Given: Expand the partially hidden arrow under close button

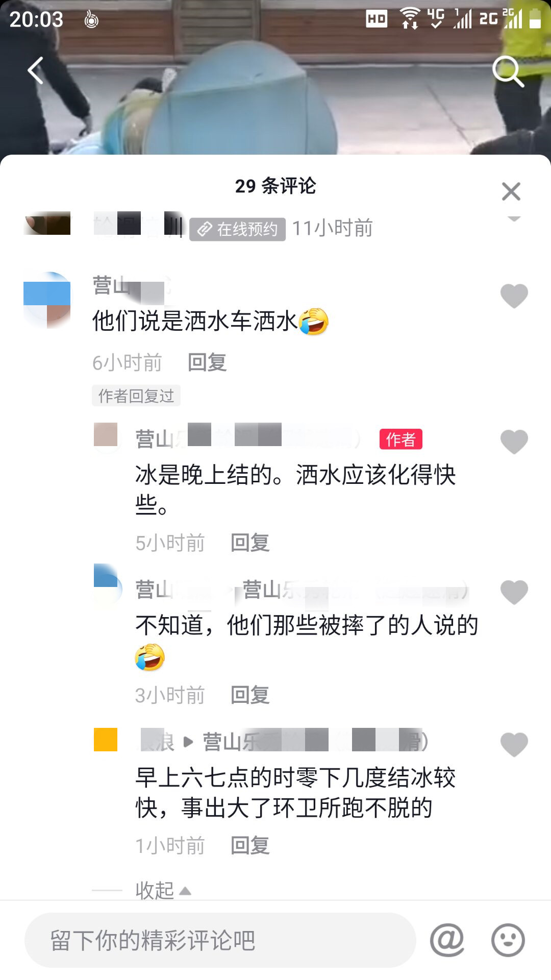Looking at the screenshot, I should [x=514, y=218].
